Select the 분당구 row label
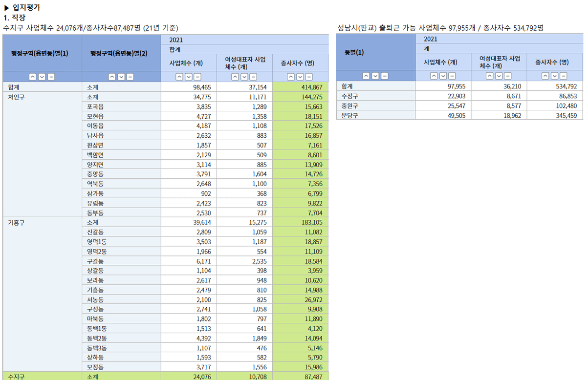 coord(350,115)
